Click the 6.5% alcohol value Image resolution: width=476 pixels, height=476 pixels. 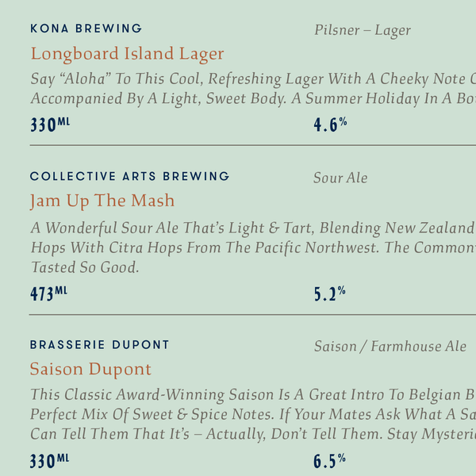click(329, 461)
